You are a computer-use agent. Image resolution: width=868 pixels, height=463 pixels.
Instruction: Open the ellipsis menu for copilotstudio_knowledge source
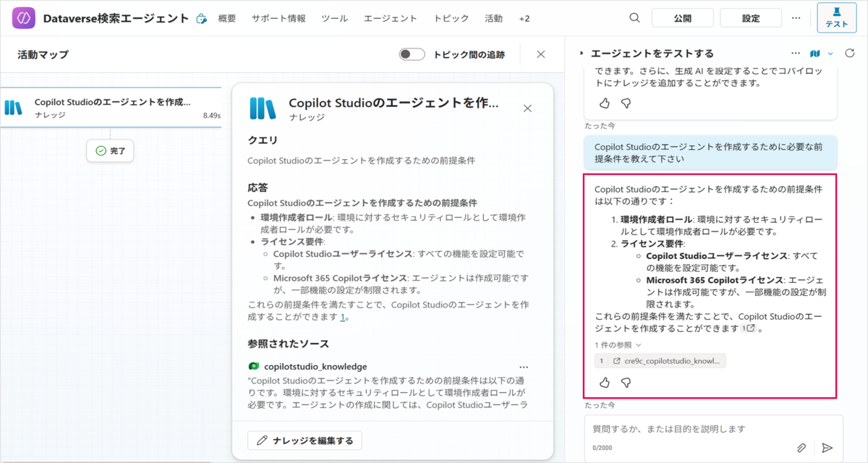(524, 367)
